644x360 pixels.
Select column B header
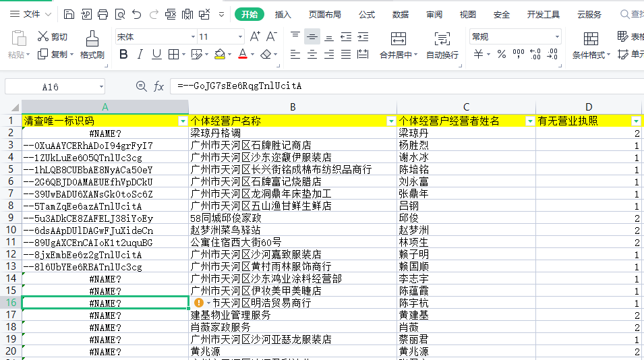293,107
